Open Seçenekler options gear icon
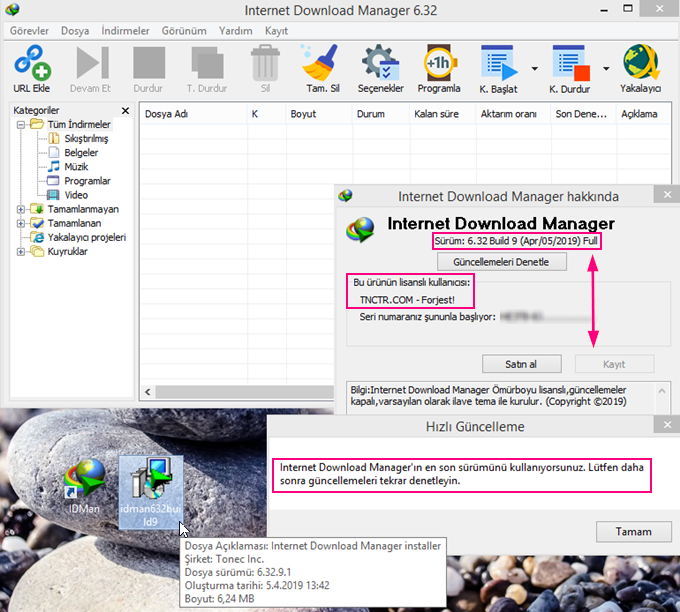The height and width of the screenshot is (612, 680). pyautogui.click(x=380, y=63)
